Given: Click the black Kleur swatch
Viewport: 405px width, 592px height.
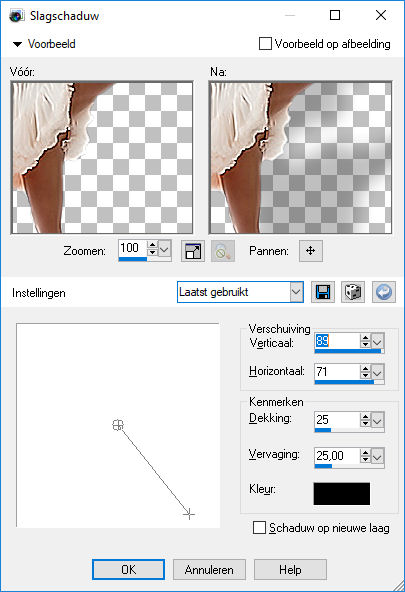Looking at the screenshot, I should [342, 493].
